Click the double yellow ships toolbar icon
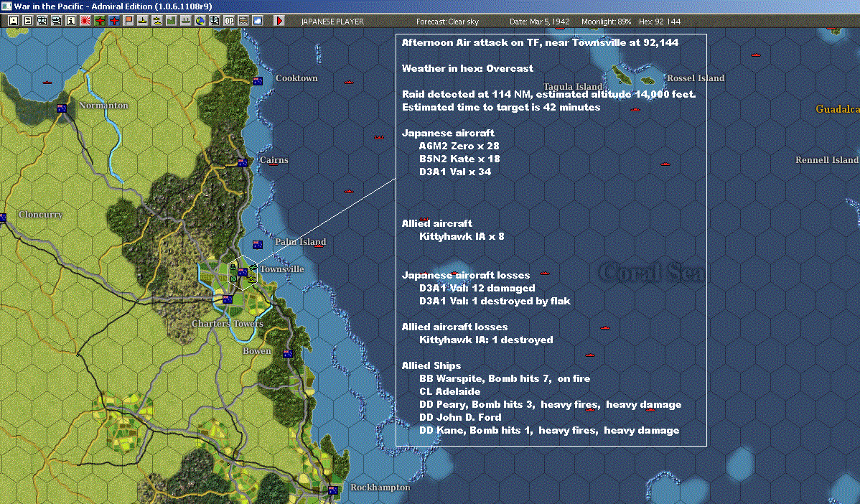 click(x=157, y=21)
